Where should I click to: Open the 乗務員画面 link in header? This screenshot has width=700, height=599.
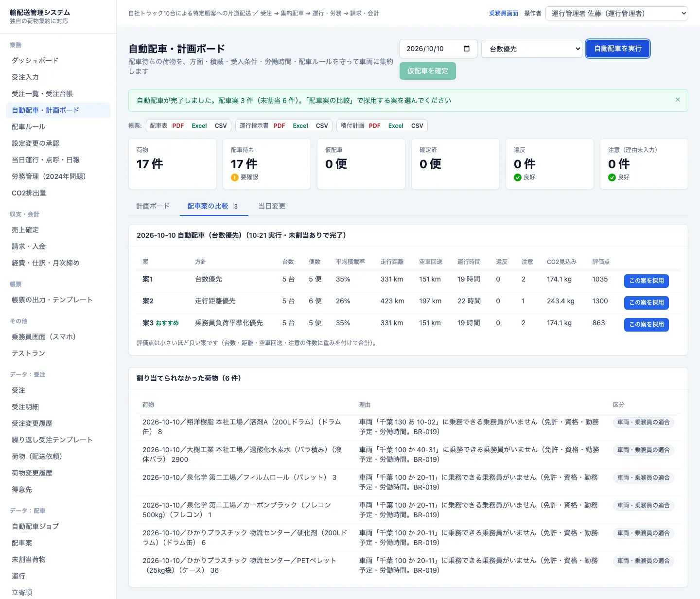[x=504, y=14]
